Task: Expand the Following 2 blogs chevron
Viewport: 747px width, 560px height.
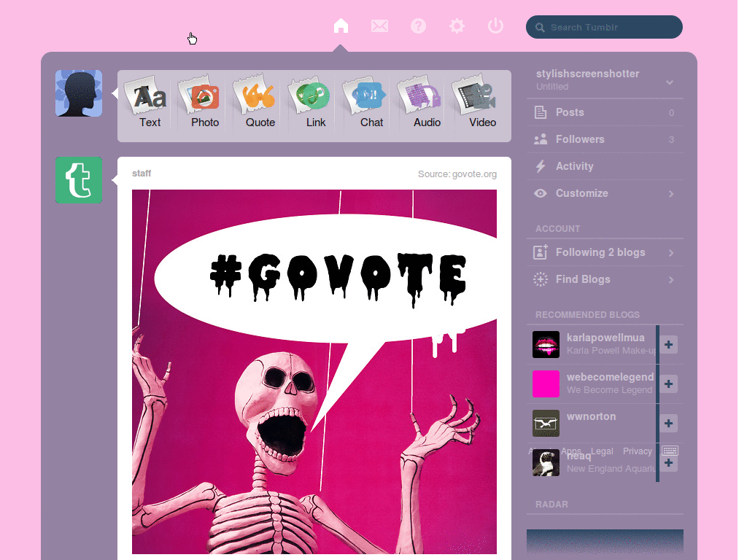Action: [x=671, y=253]
